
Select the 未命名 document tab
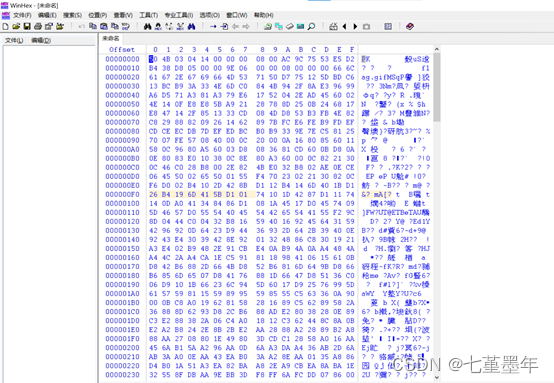(111, 39)
